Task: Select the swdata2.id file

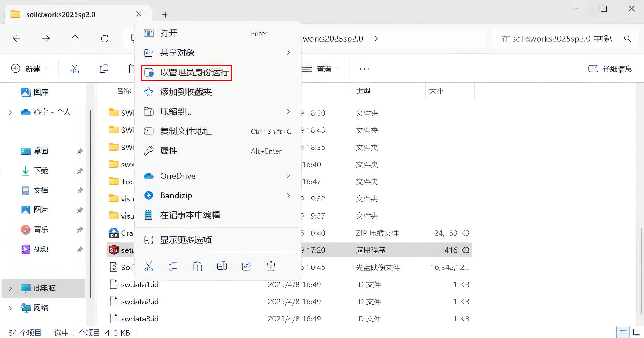Action: click(289, 302)
